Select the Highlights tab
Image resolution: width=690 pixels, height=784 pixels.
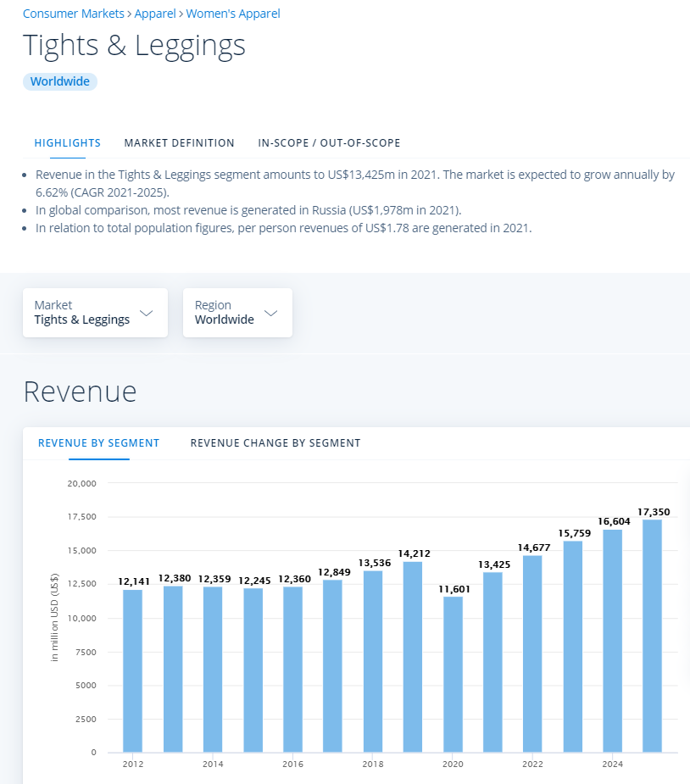tap(68, 143)
